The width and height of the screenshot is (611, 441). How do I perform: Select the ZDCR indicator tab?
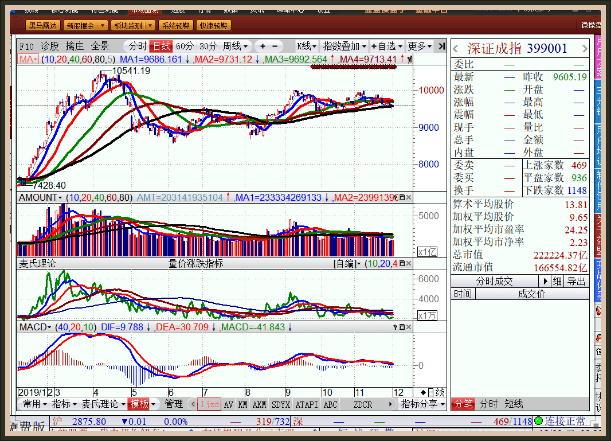363,404
